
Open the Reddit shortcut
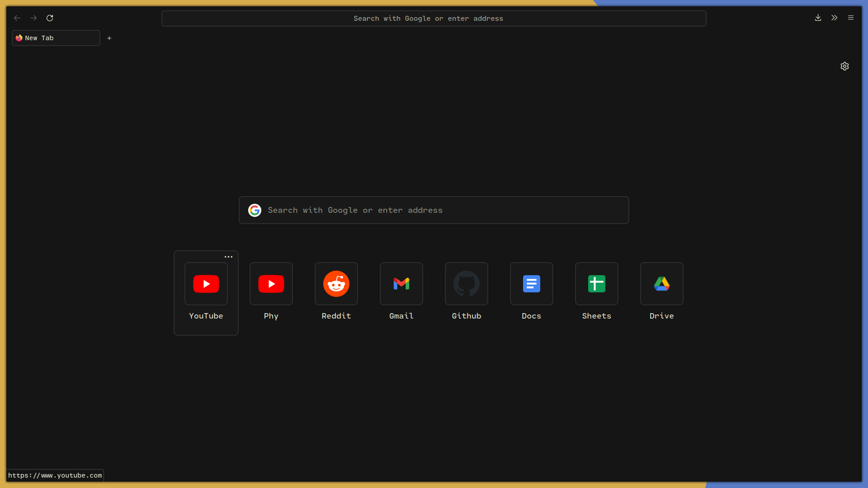click(x=336, y=284)
